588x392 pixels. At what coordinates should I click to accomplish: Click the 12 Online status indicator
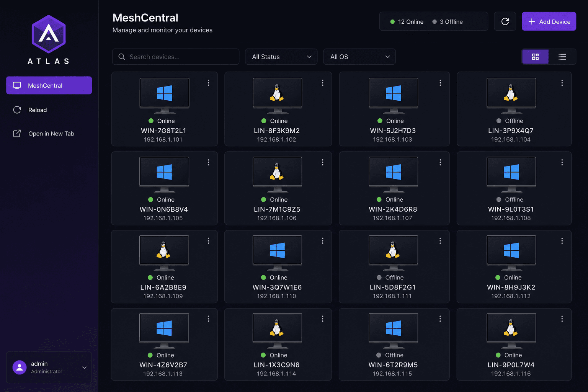click(x=407, y=22)
